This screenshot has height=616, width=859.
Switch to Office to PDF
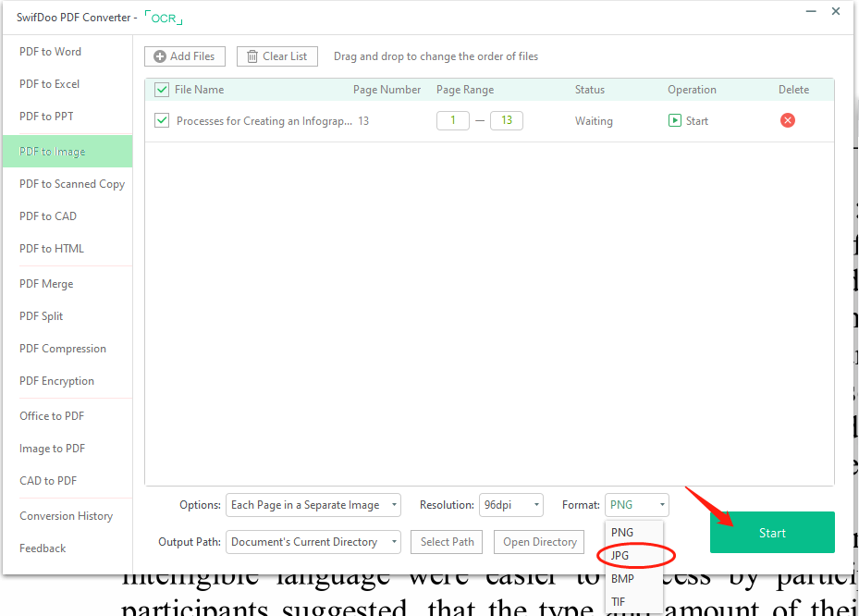tap(52, 416)
